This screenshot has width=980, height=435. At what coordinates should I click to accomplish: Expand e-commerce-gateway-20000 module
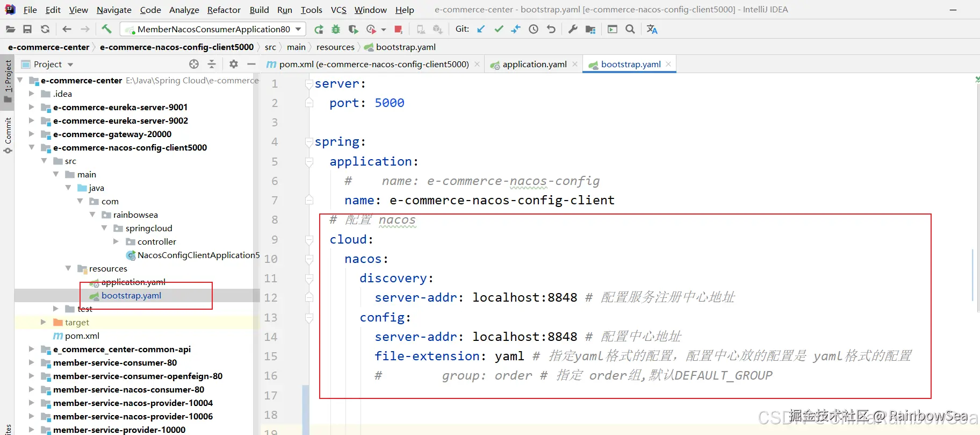click(x=31, y=134)
